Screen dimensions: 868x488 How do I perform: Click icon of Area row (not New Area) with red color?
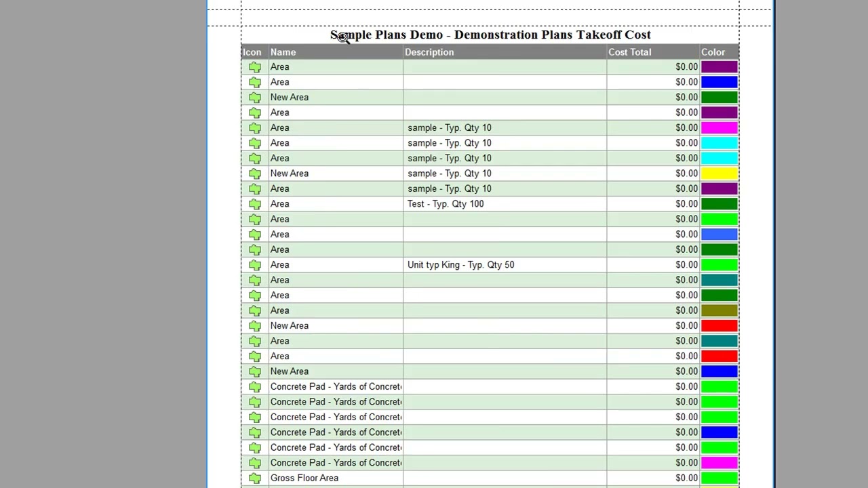(255, 357)
